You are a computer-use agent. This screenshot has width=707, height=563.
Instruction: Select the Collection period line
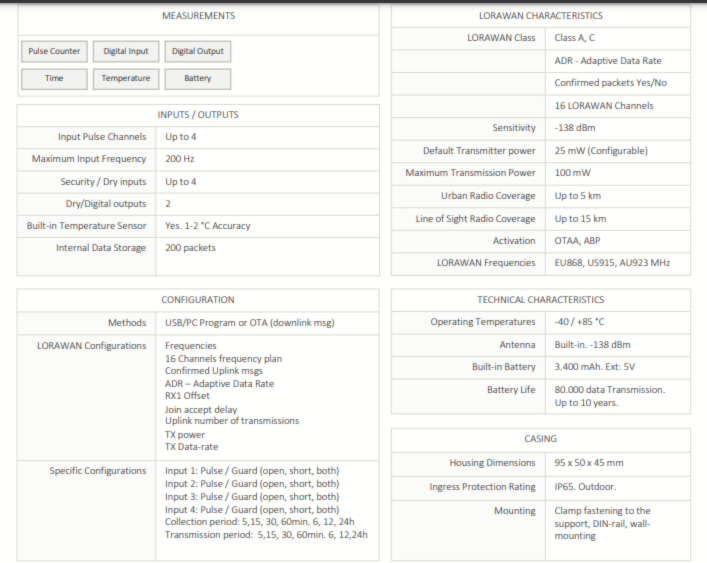[x=259, y=522]
